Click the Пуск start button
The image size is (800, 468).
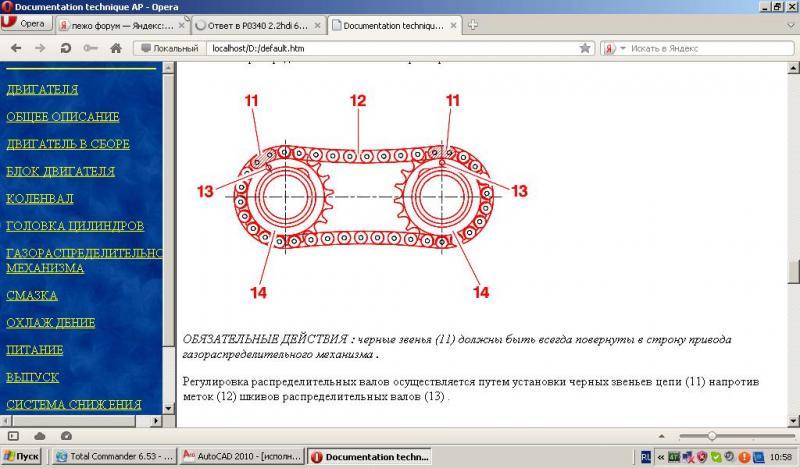(x=22, y=456)
